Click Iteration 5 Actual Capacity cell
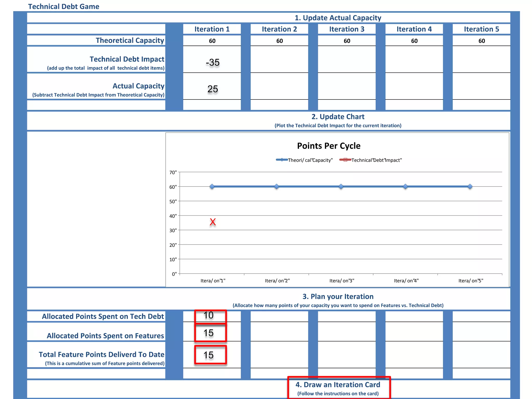Viewport: 532px width, 399px height. pyautogui.click(x=481, y=86)
